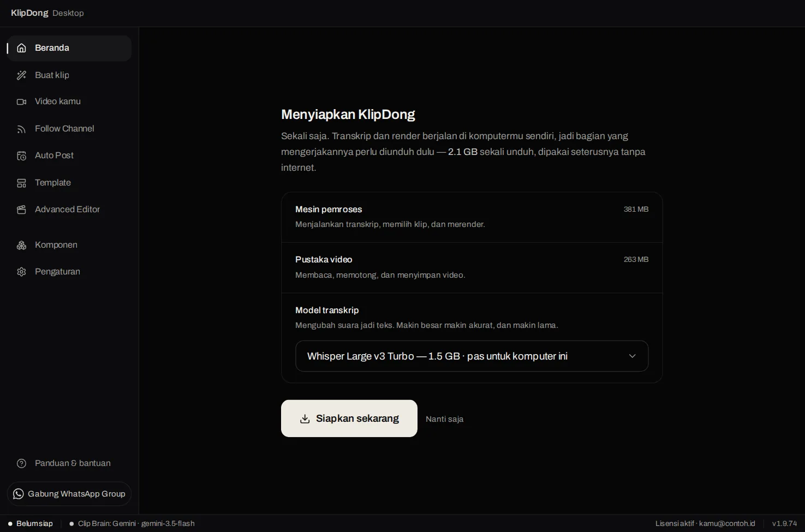This screenshot has height=532, width=805.
Task: Click the camera icon beside Video kamu
Action: tap(21, 101)
